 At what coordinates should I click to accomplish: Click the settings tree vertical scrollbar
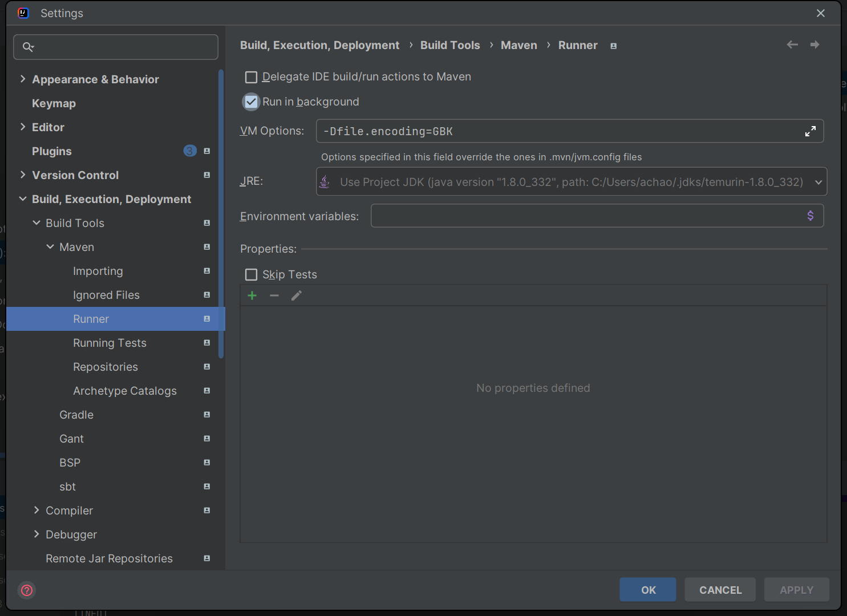point(221,214)
